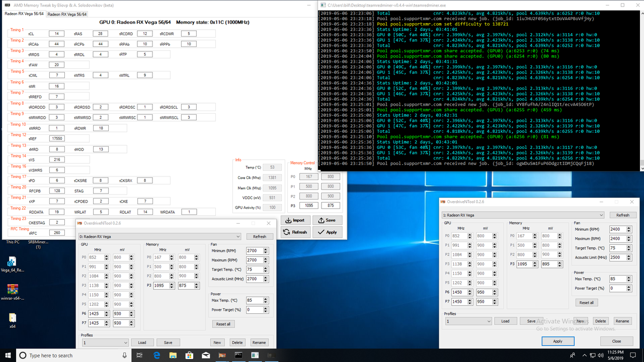This screenshot has width=644, height=362.
Task: Open Task View from the taskbar
Action: (x=139, y=355)
